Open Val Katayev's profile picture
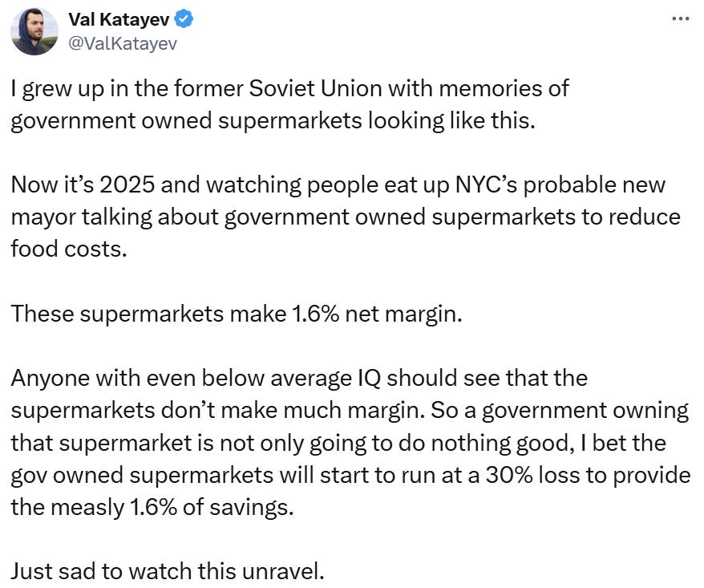Screen dimensions: 704x588 pyautogui.click(x=34, y=31)
